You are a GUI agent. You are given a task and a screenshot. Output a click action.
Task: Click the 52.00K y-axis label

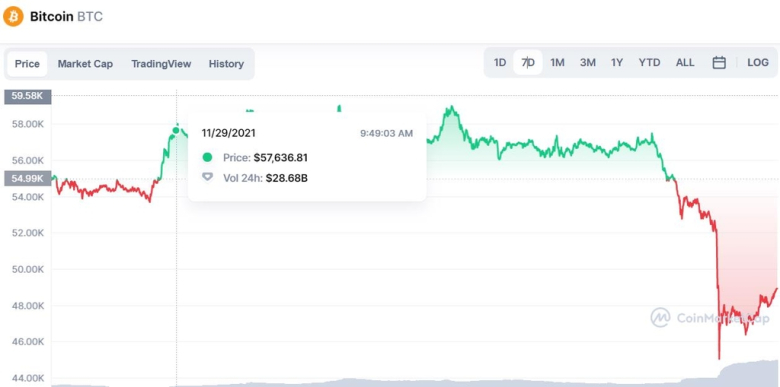pyautogui.click(x=28, y=233)
